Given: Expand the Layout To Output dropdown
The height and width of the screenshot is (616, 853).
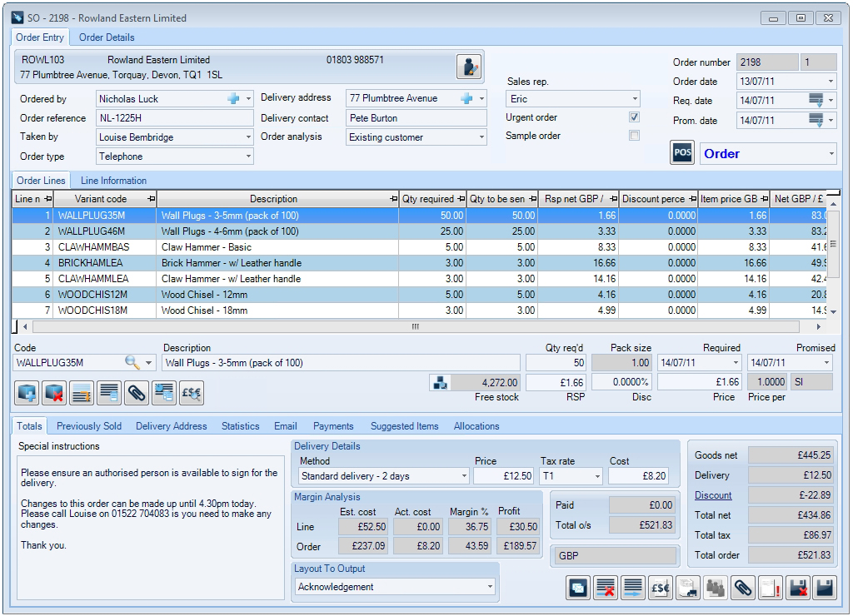Looking at the screenshot, I should click(x=490, y=587).
